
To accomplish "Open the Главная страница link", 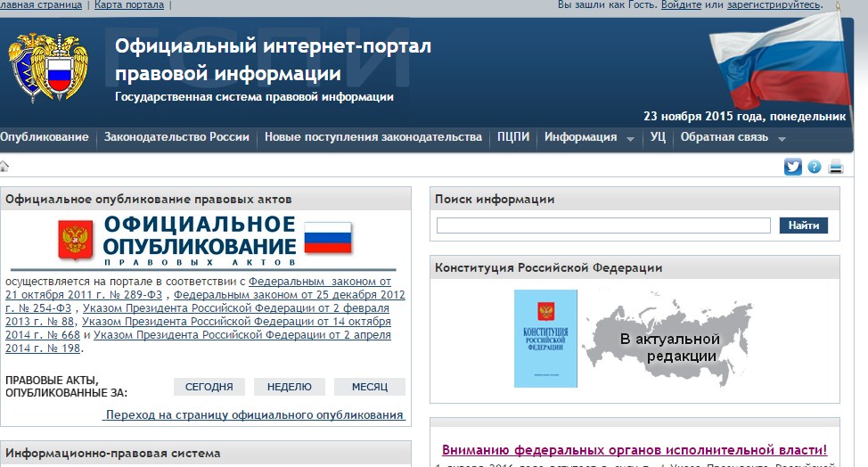I will pyautogui.click(x=41, y=5).
